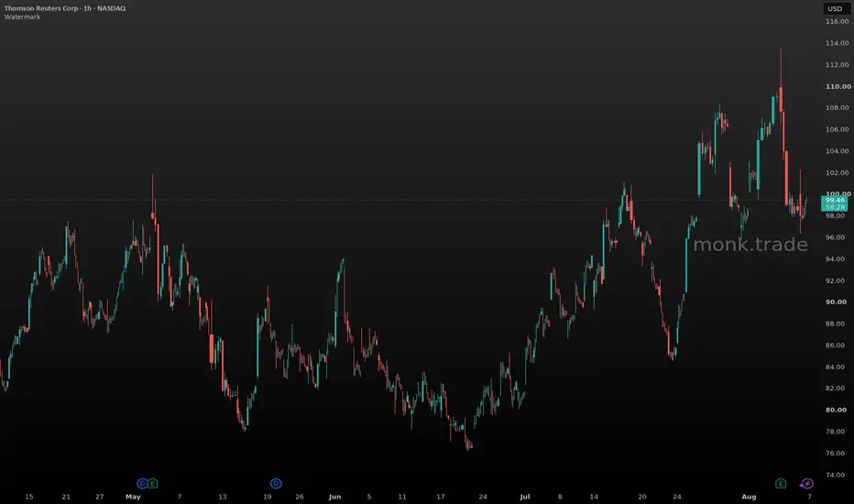Viewport: 854px width, 504px height.
Task: Click the earnings E marker near Aug
Action: [x=781, y=483]
